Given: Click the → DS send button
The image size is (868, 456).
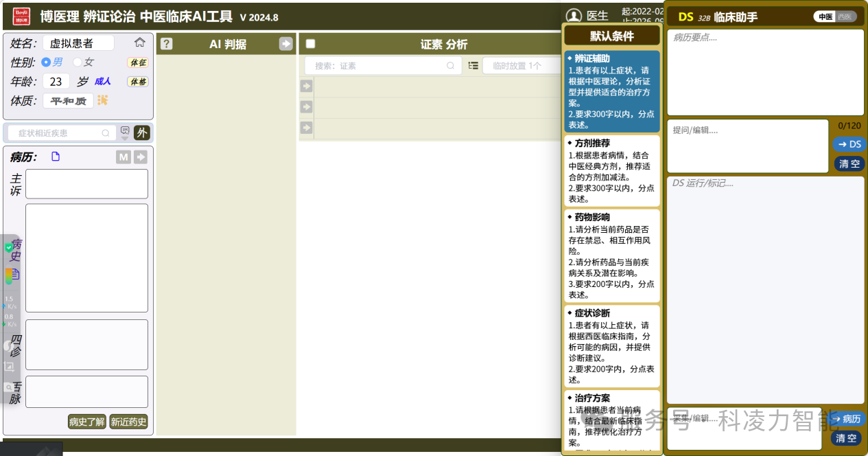Looking at the screenshot, I should 849,144.
